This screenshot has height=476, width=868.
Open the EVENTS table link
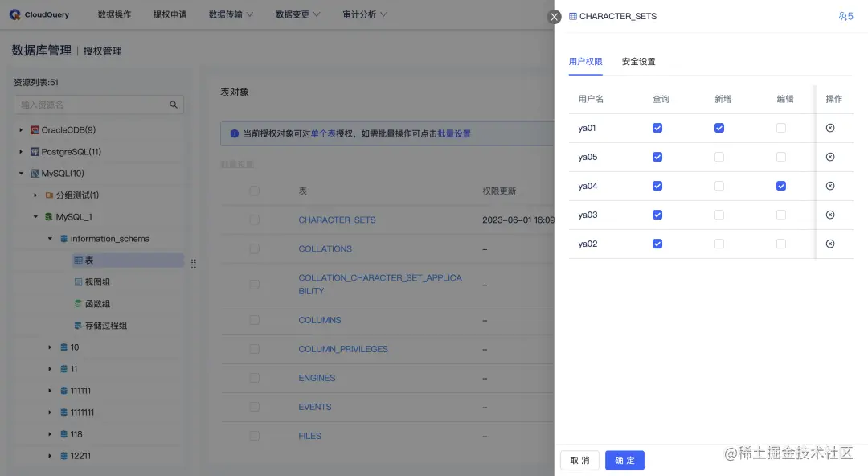[314, 407]
